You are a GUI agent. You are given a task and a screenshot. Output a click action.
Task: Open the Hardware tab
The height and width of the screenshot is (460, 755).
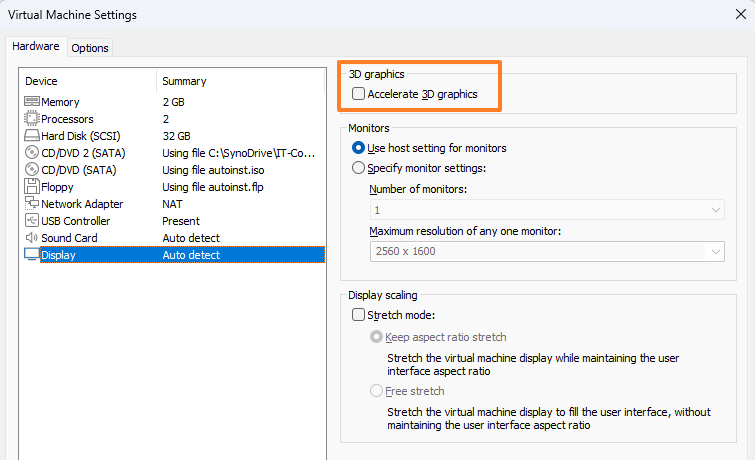click(36, 47)
